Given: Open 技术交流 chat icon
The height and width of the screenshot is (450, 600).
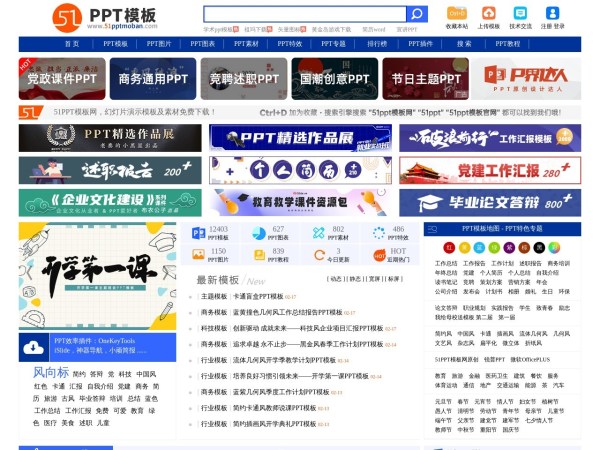Looking at the screenshot, I should [x=520, y=13].
